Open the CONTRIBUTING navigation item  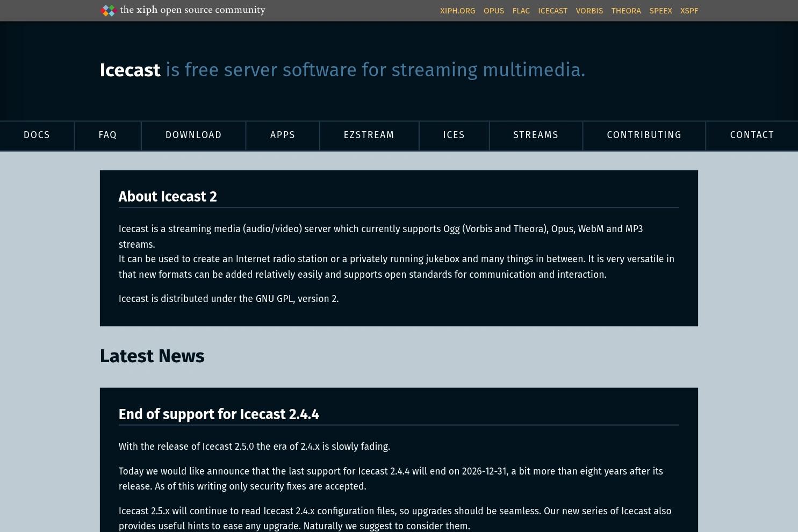(x=644, y=135)
